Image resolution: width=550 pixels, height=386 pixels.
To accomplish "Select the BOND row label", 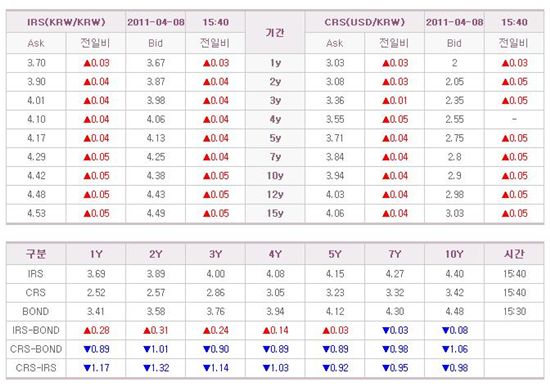I will (x=36, y=312).
